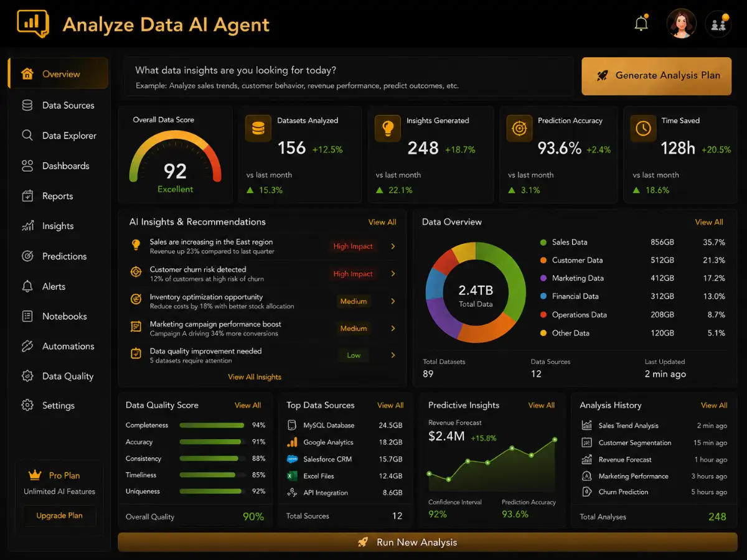Click the Customer Segmentation icon

(x=586, y=443)
